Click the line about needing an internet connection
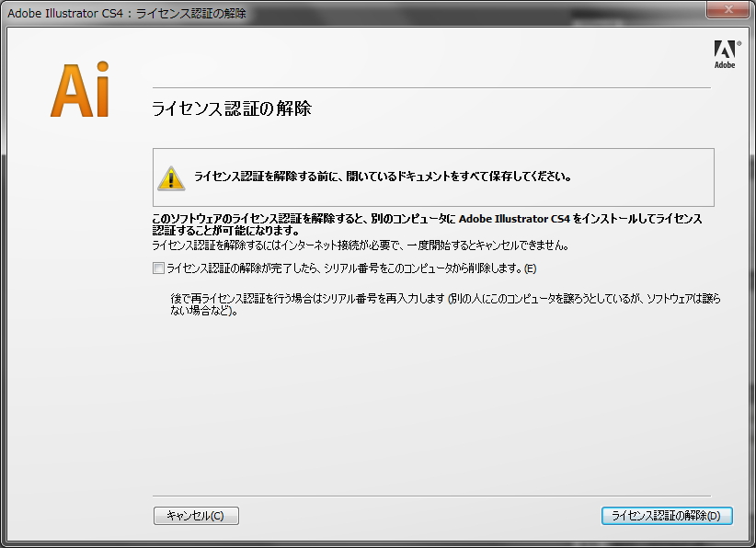This screenshot has width=756, height=548. (361, 245)
